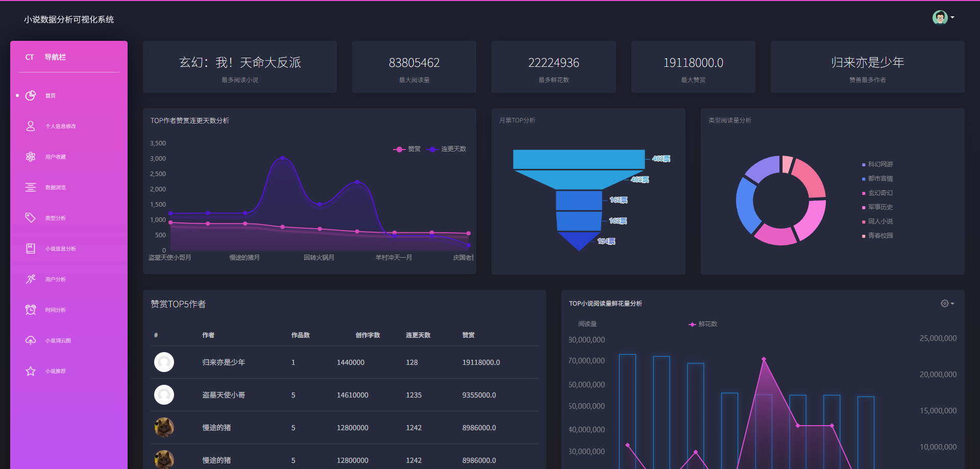Click author name 归来亦是少年 in the table
980x469 pixels.
click(224, 362)
